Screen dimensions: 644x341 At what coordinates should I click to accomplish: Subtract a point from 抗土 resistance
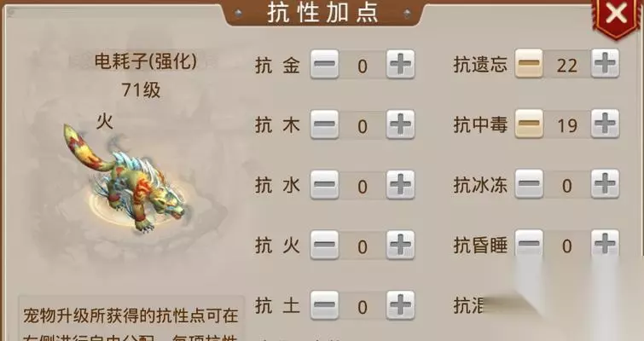point(324,305)
